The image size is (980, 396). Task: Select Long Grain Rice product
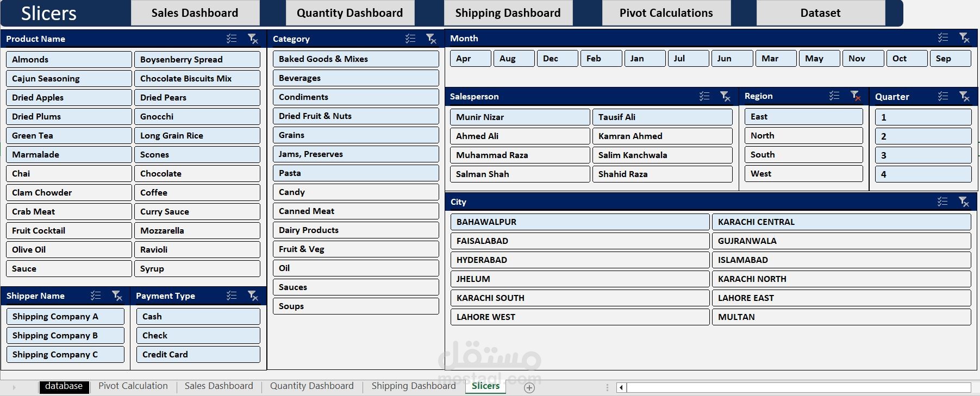pyautogui.click(x=197, y=135)
